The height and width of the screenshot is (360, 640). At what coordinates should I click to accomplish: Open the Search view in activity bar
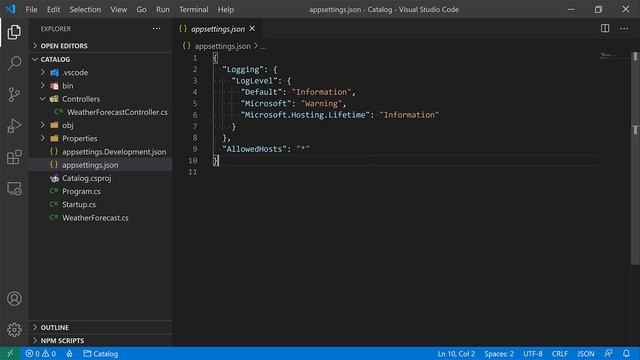click(14, 63)
